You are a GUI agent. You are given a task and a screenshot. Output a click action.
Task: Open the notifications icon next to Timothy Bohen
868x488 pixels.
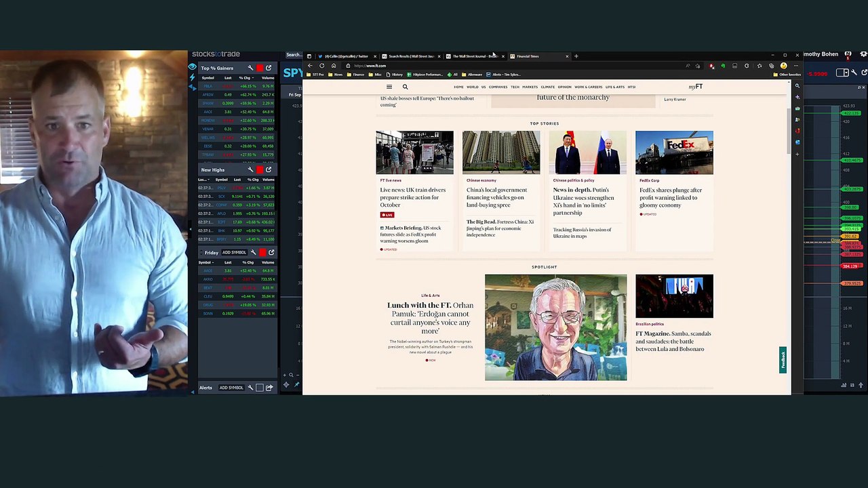click(x=847, y=54)
